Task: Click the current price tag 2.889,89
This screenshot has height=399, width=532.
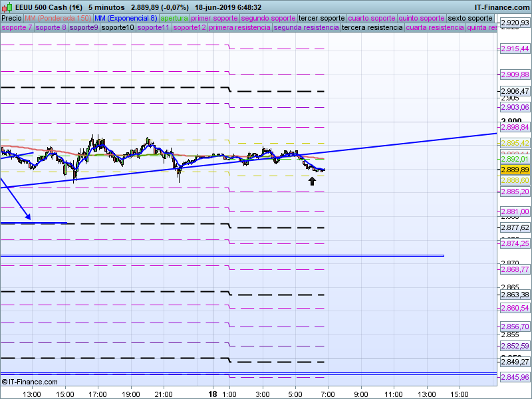Action: click(x=514, y=170)
